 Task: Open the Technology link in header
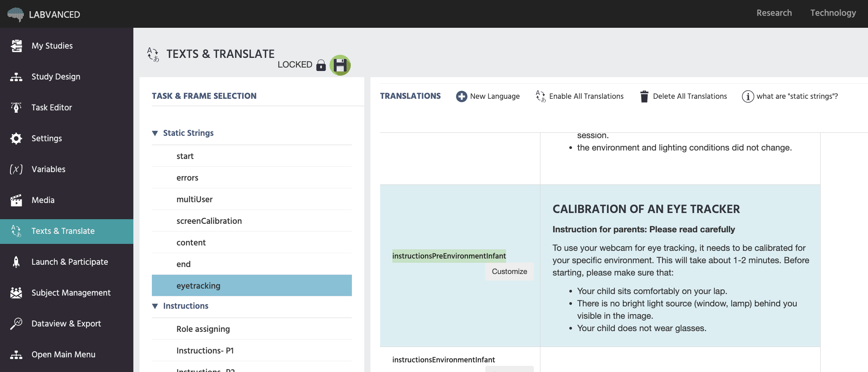pos(833,13)
